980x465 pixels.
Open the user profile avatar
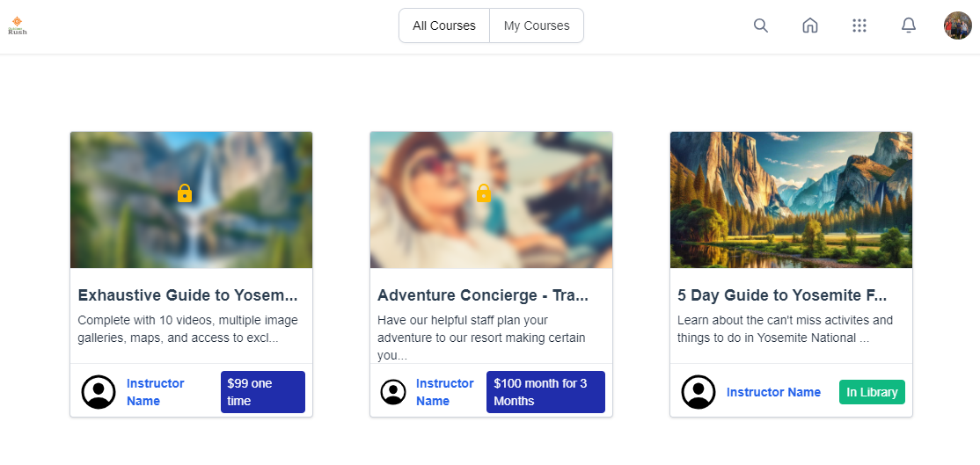point(957,25)
